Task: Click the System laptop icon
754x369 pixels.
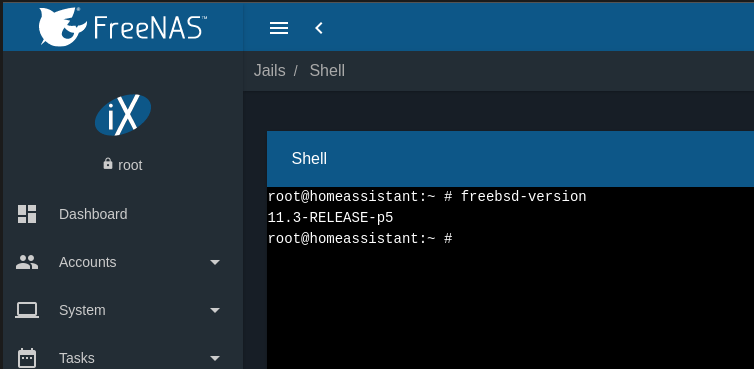Action: coord(27,310)
